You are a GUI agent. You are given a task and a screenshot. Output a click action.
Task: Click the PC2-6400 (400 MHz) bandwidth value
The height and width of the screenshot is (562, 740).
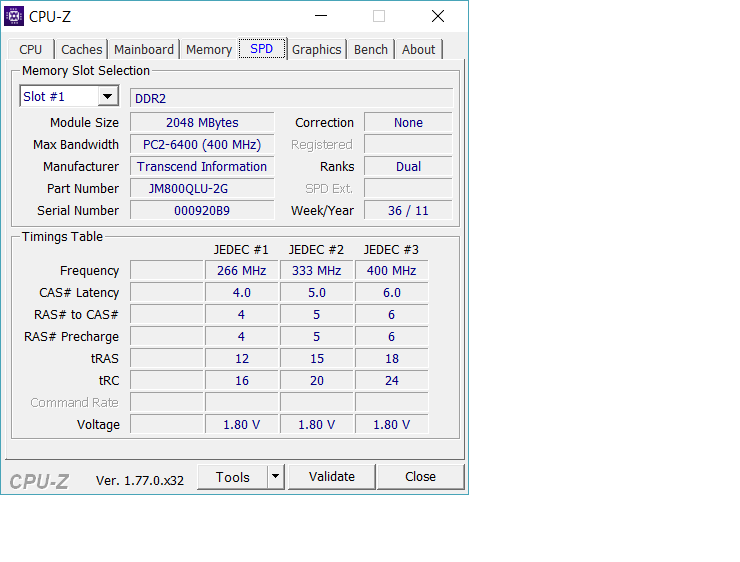(202, 144)
